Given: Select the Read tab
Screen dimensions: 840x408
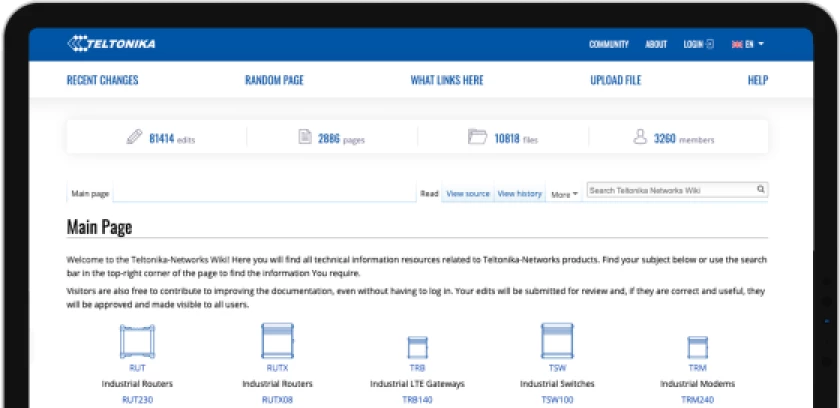Looking at the screenshot, I should coord(429,194).
